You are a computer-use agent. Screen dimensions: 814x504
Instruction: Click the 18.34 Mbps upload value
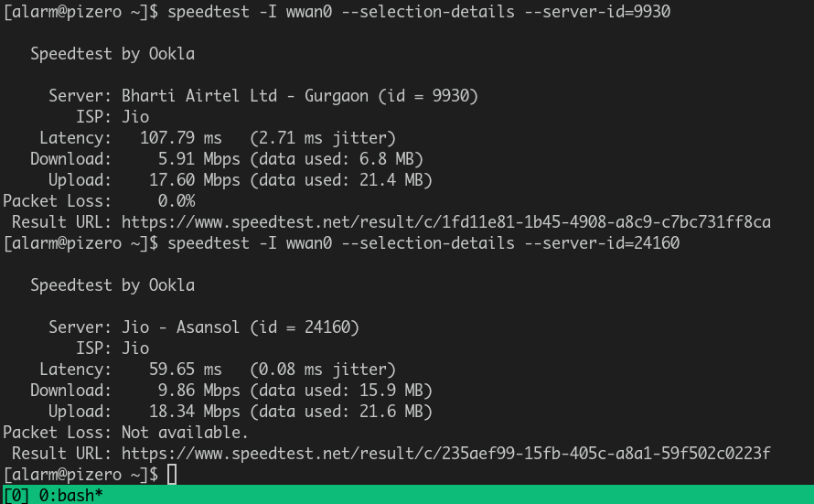pos(195,412)
